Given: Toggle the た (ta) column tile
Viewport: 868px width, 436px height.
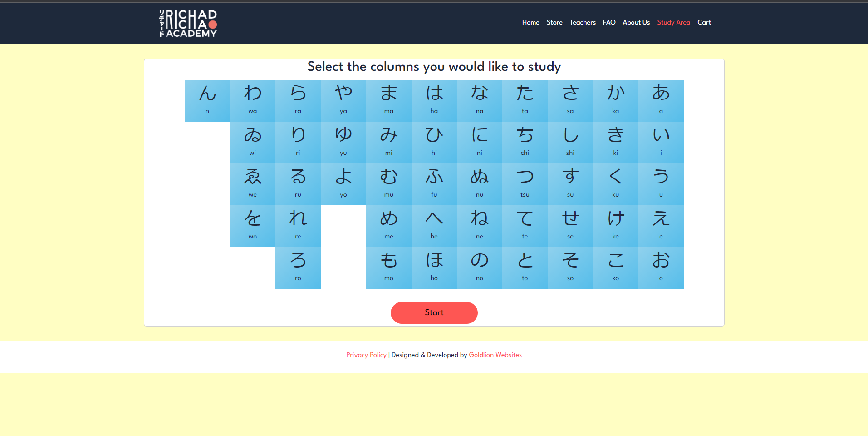Looking at the screenshot, I should tap(525, 100).
